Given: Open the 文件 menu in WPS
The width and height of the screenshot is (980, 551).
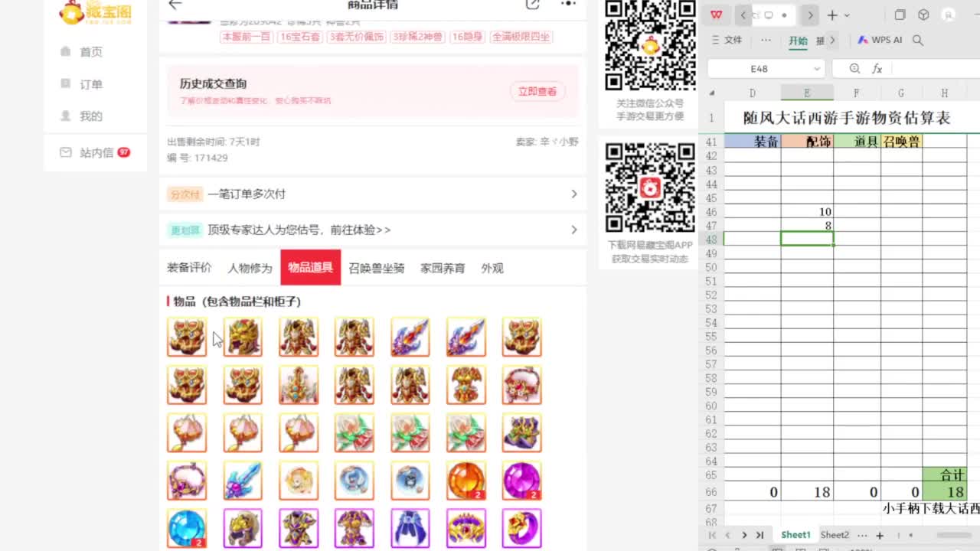Looking at the screenshot, I should click(x=728, y=40).
